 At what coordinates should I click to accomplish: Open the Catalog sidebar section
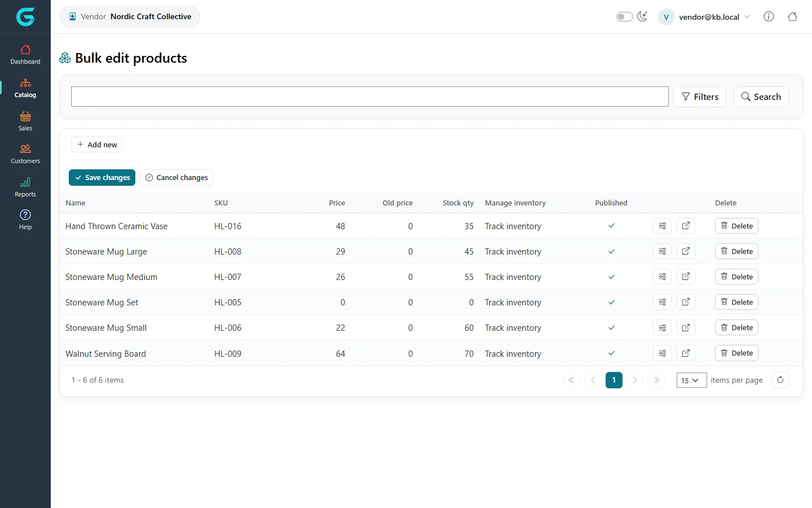pos(25,88)
